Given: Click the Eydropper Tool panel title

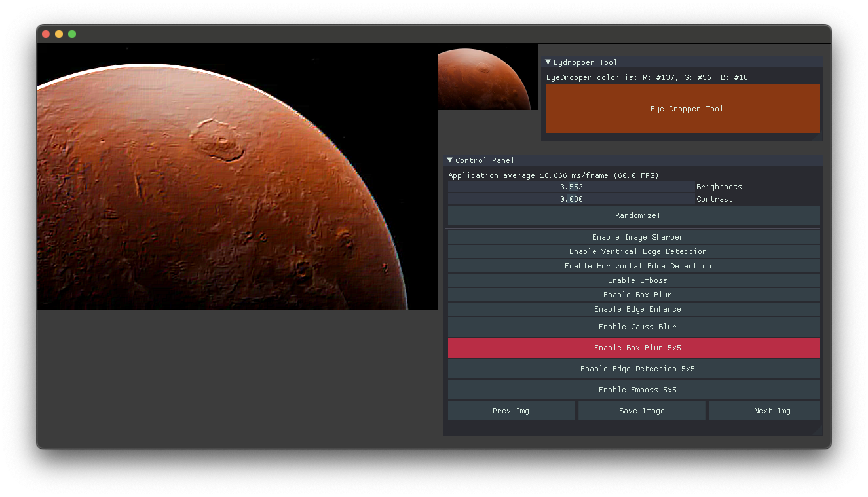Looking at the screenshot, I should pos(585,62).
